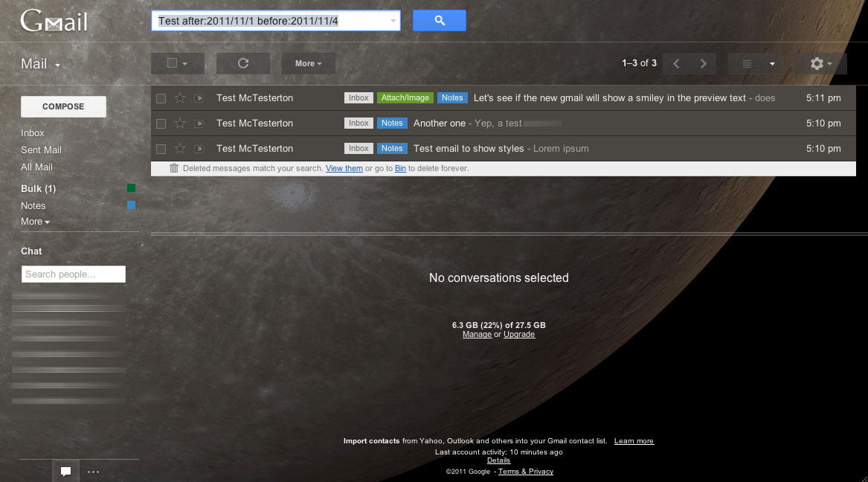Viewport: 868px width, 482px height.
Task: Open the chat speech bubble icon at bottom
Action: tap(66, 472)
